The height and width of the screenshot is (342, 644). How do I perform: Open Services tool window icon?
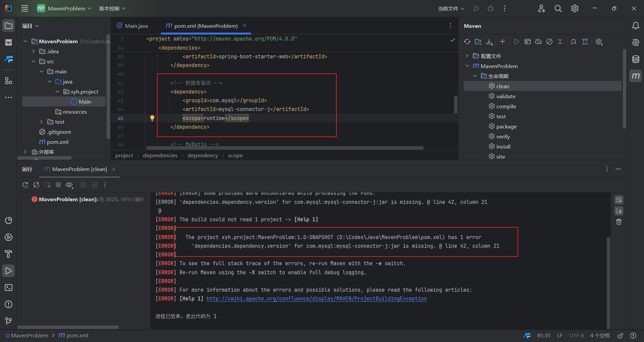coord(9,237)
